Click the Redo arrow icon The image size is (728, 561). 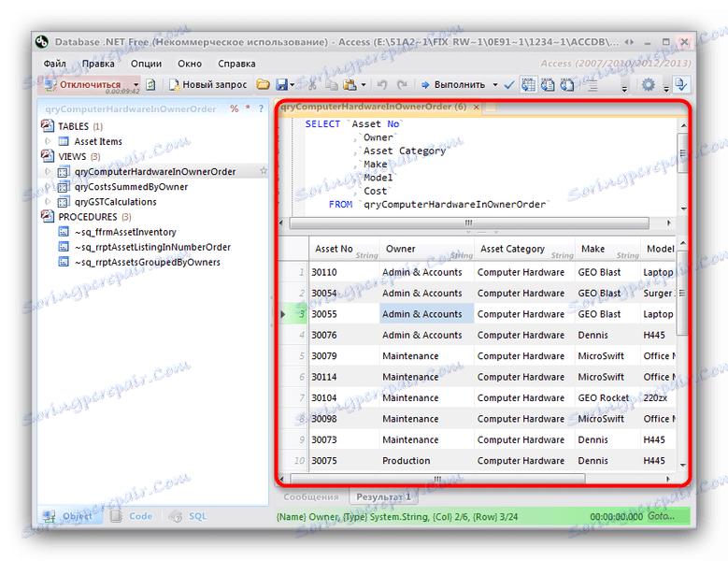click(402, 84)
